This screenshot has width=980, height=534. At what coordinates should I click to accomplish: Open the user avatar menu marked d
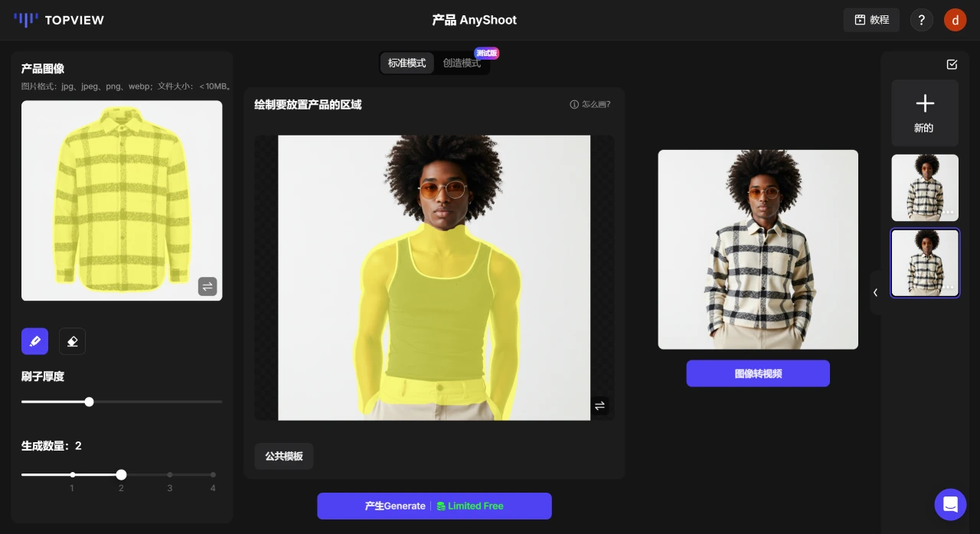pos(955,20)
